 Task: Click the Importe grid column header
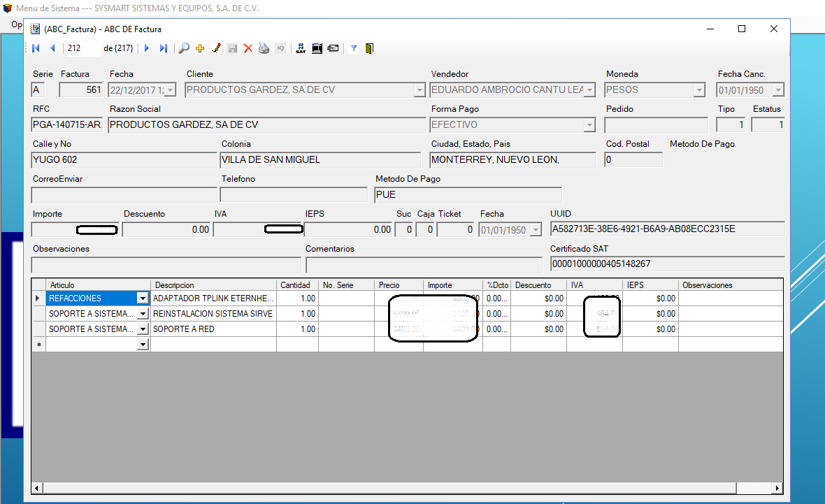pyautogui.click(x=453, y=285)
